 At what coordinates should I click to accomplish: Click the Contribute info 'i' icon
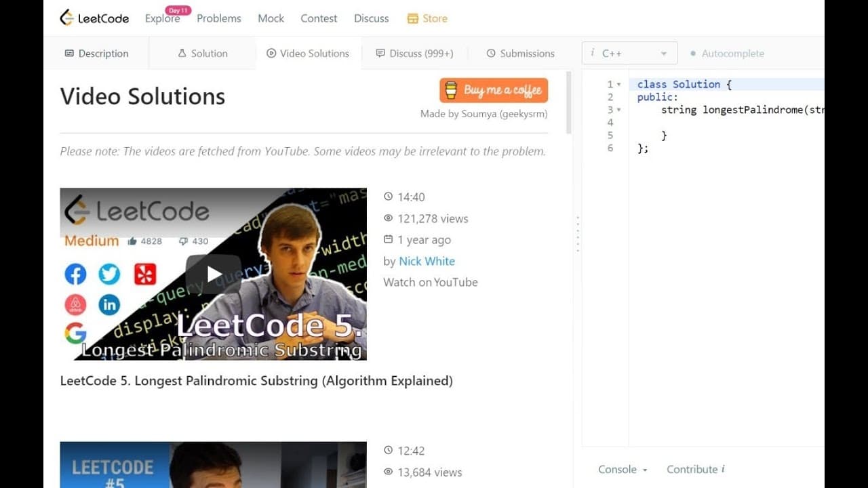click(723, 469)
